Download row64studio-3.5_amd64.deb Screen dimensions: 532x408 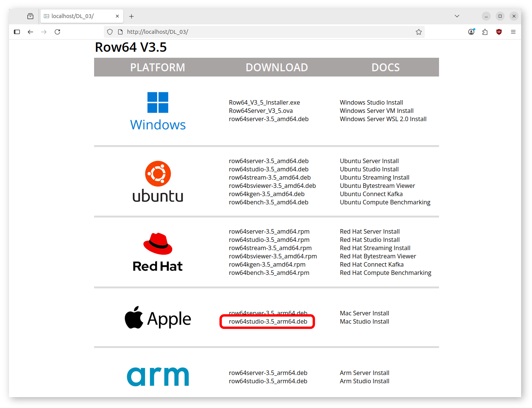268,169
